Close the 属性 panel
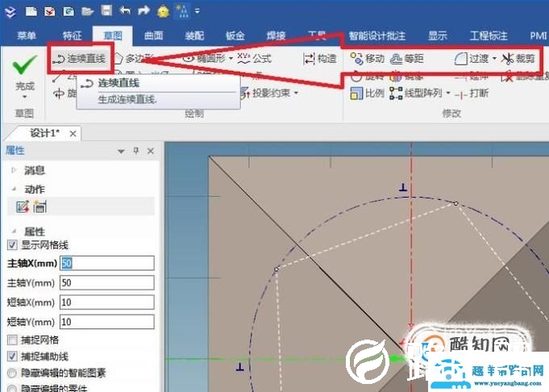The width and height of the screenshot is (549, 392). click(x=151, y=151)
